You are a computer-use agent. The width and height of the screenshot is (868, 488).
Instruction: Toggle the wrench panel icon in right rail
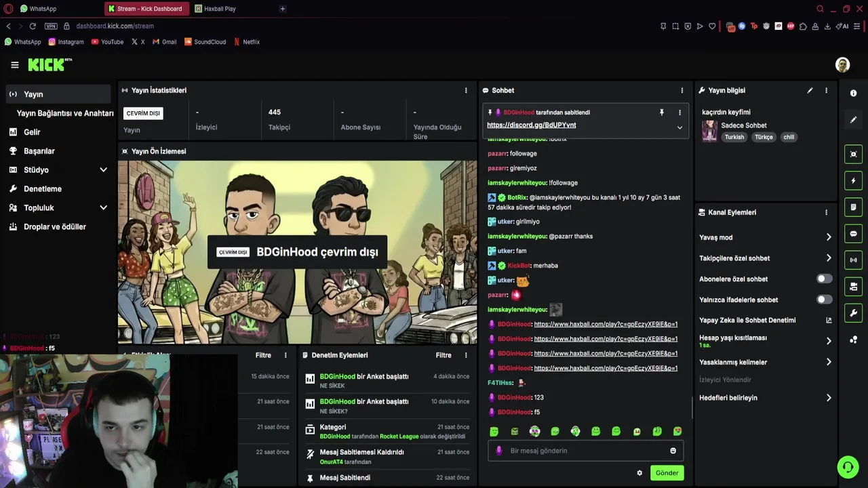[853, 313]
